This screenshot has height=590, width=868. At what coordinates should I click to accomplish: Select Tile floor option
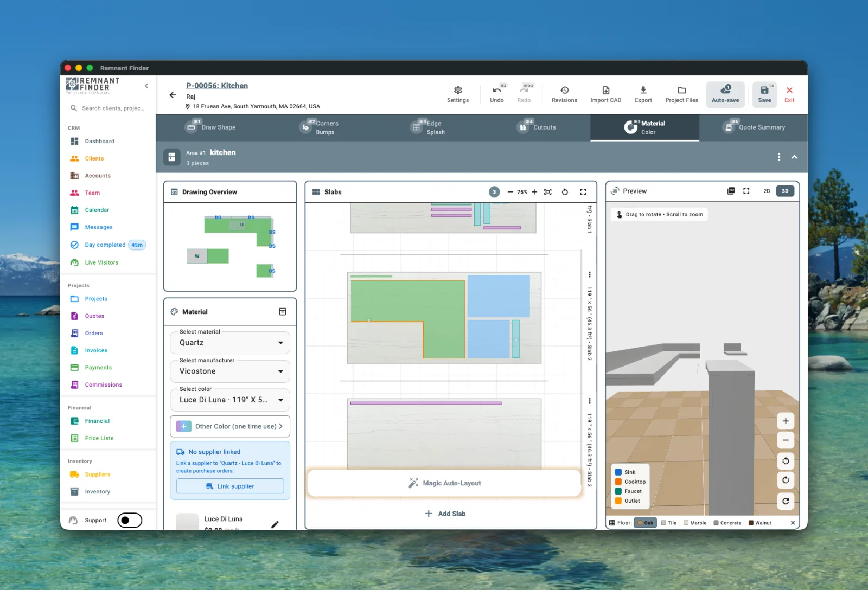coord(668,523)
